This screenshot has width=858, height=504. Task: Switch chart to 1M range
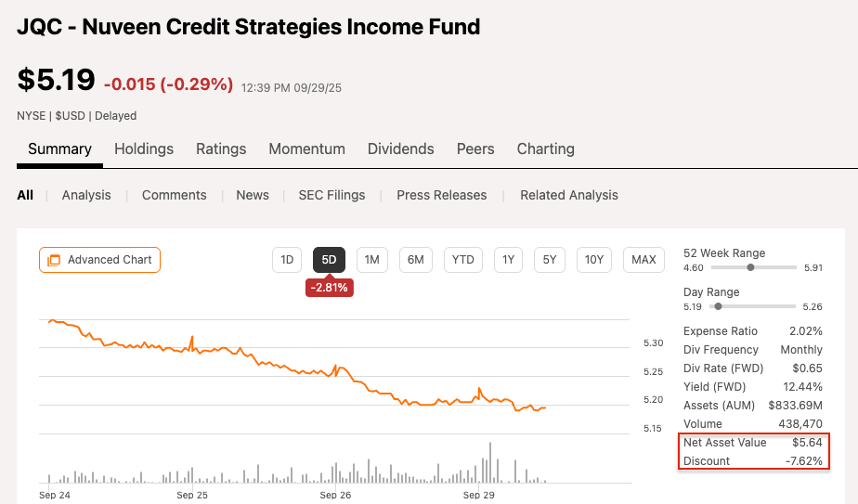[371, 260]
